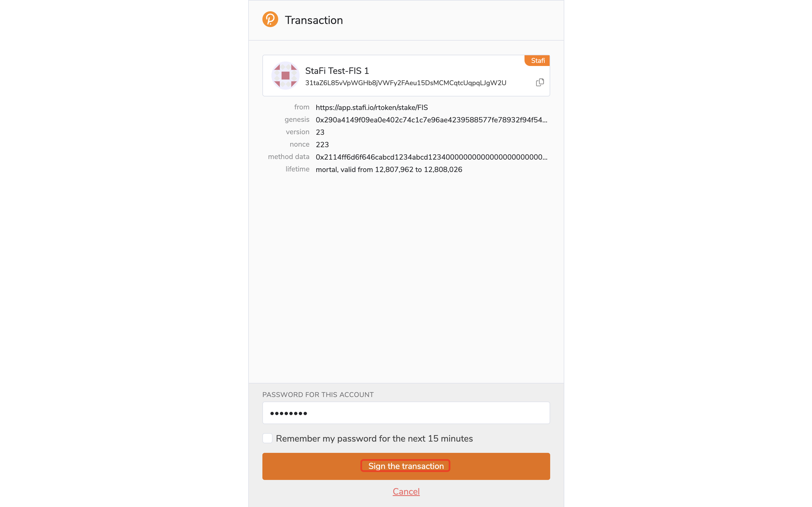Click the truncated genesis hash value

click(431, 120)
